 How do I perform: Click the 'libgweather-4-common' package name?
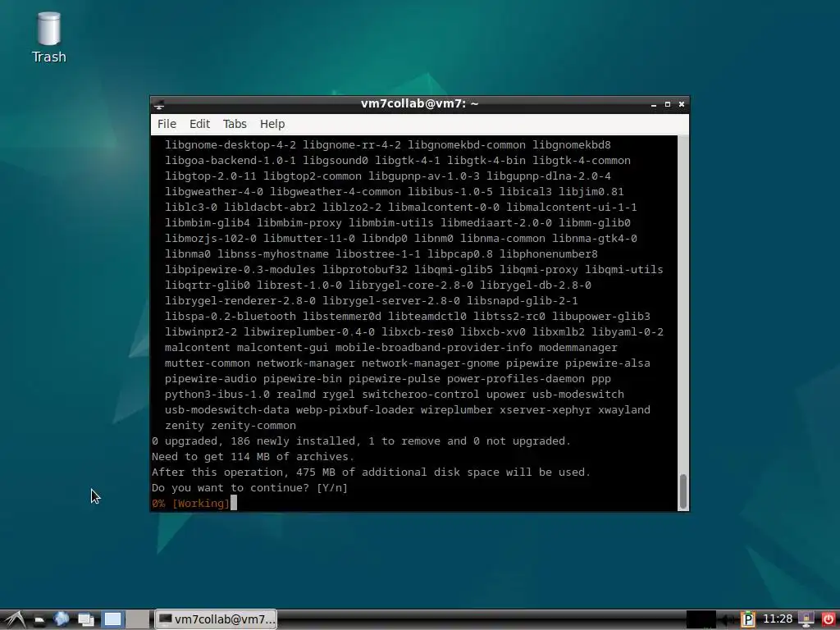336,192
